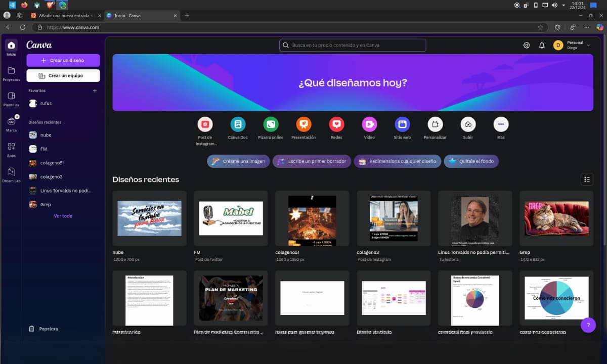Viewport: 607px width, 364px height.
Task: Pick the Pizarra online whiteboard icon
Action: pyautogui.click(x=271, y=124)
